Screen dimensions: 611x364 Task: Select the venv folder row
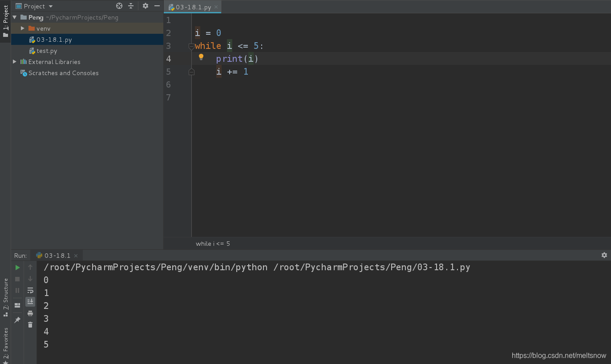(x=87, y=28)
